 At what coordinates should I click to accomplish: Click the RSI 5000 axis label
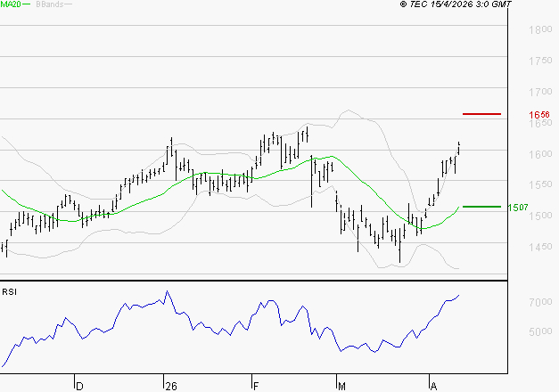[540, 331]
